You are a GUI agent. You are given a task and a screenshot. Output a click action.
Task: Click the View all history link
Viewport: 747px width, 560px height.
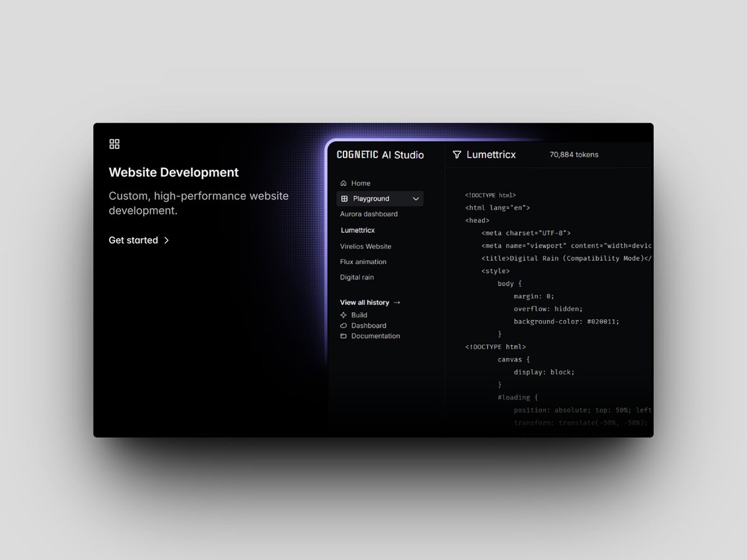point(370,302)
